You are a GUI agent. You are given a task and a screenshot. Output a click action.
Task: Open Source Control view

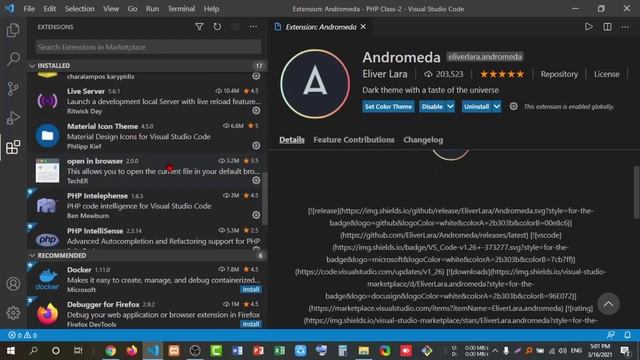13,89
